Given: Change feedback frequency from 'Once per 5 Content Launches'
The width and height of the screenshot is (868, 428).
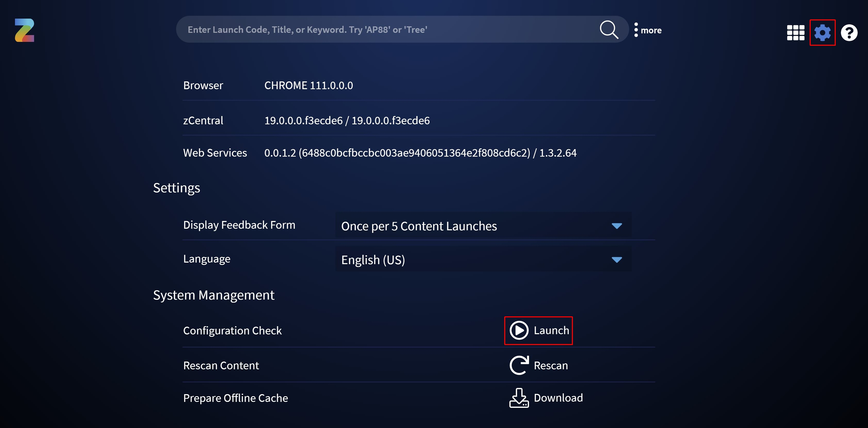Looking at the screenshot, I should pyautogui.click(x=419, y=226).
